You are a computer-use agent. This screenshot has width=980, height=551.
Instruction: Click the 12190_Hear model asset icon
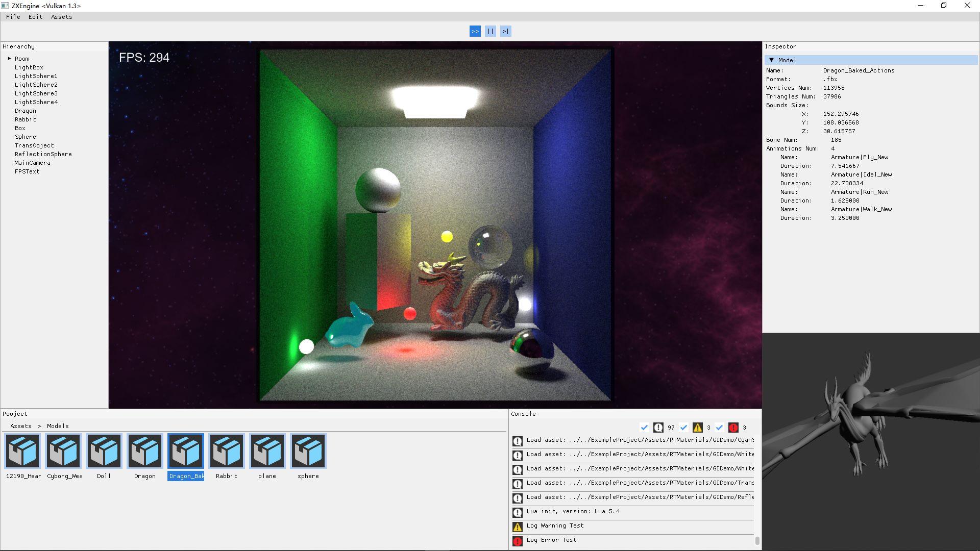pos(22,451)
